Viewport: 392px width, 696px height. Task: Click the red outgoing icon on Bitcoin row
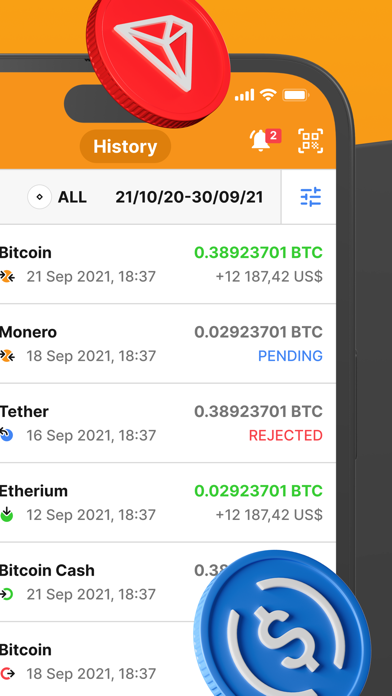coord(8,673)
